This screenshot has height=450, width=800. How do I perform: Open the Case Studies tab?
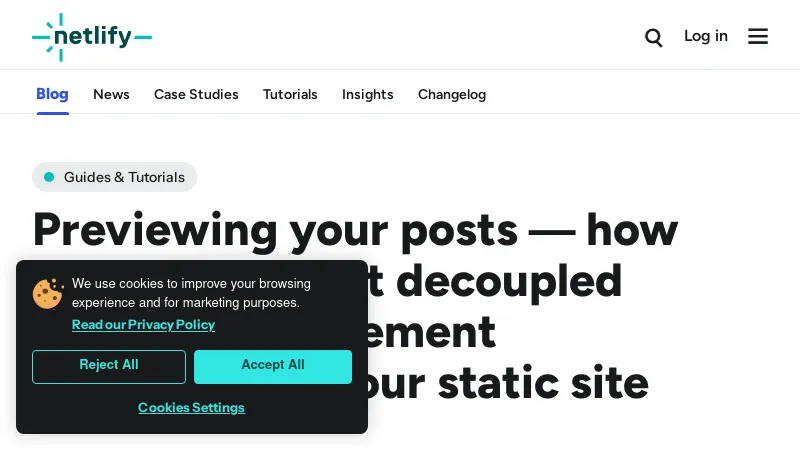click(196, 94)
